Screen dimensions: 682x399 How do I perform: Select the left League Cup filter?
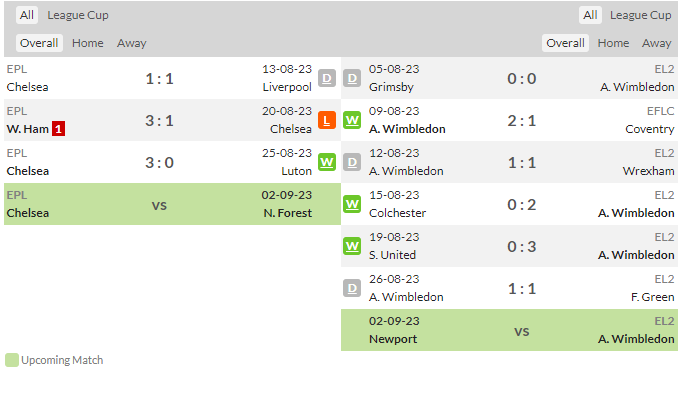[78, 15]
